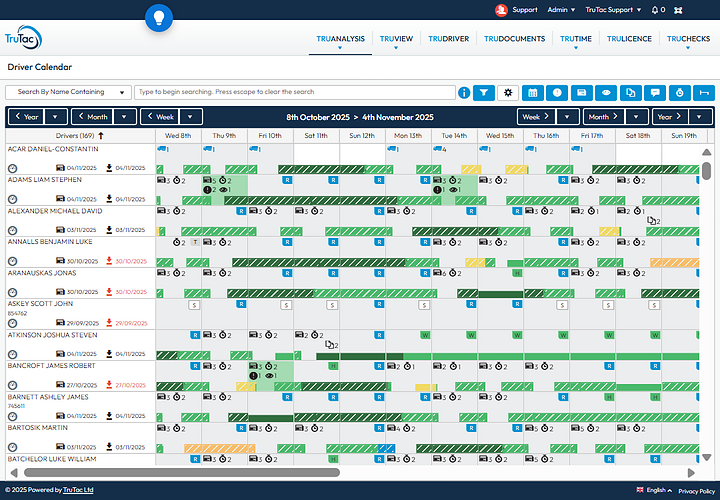Open the filter funnel options
Image resolution: width=720 pixels, height=500 pixels.
484,93
